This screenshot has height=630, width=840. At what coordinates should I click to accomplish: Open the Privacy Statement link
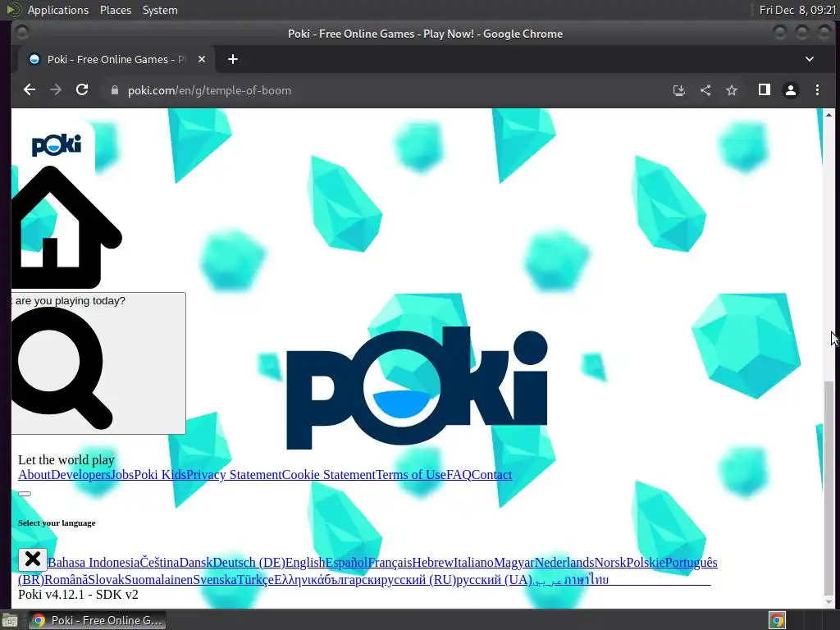coord(234,475)
